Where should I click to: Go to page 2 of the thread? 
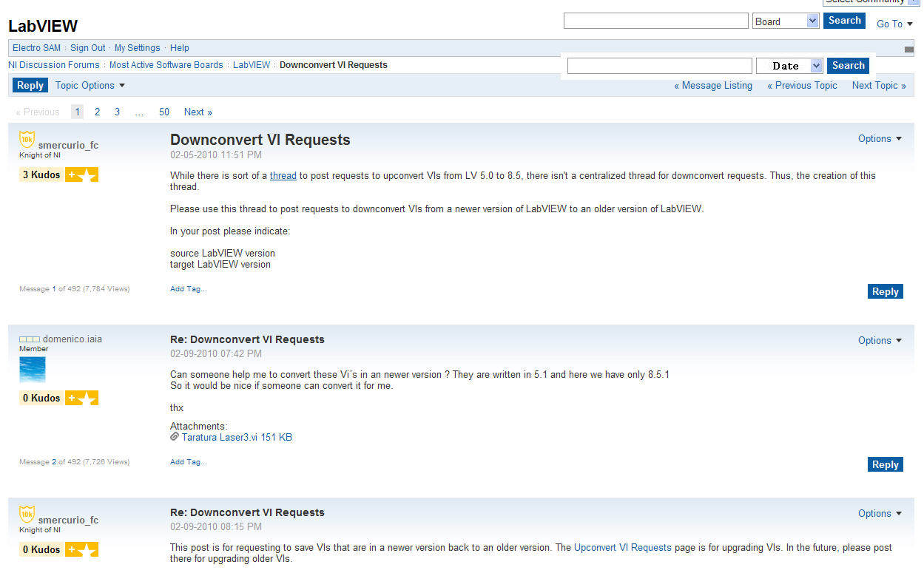coord(97,112)
